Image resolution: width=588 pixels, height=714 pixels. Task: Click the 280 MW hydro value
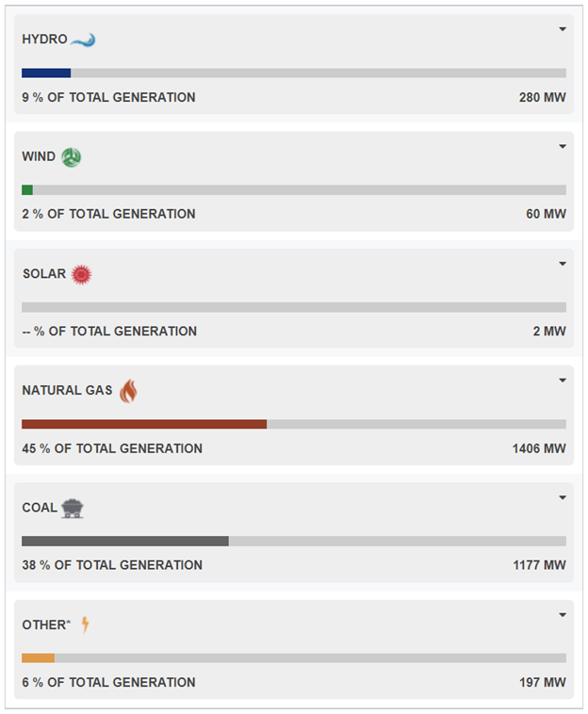coord(542,97)
